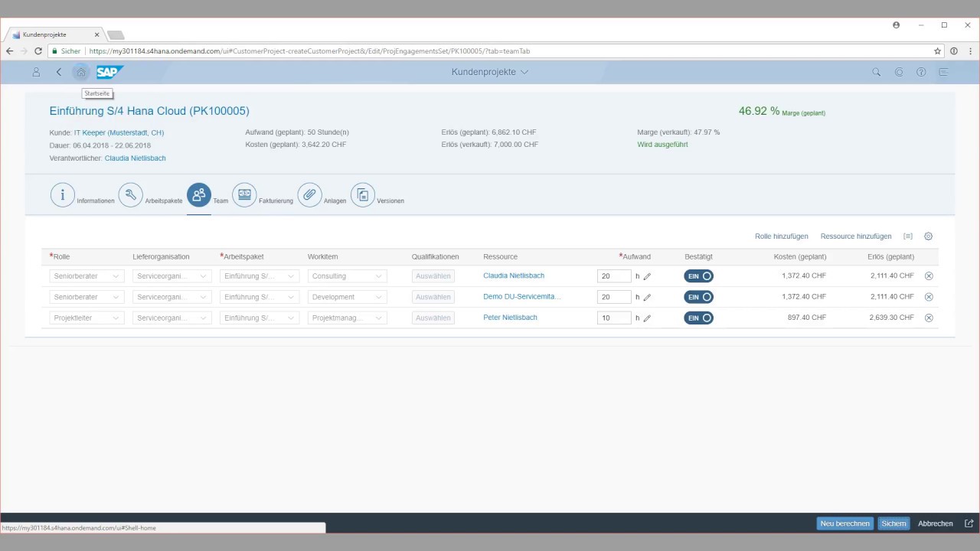Open the Fakturierung tab

pos(244,195)
